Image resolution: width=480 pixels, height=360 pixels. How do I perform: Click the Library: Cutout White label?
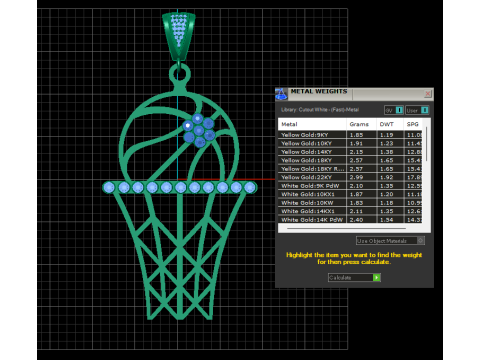pyautogui.click(x=320, y=110)
